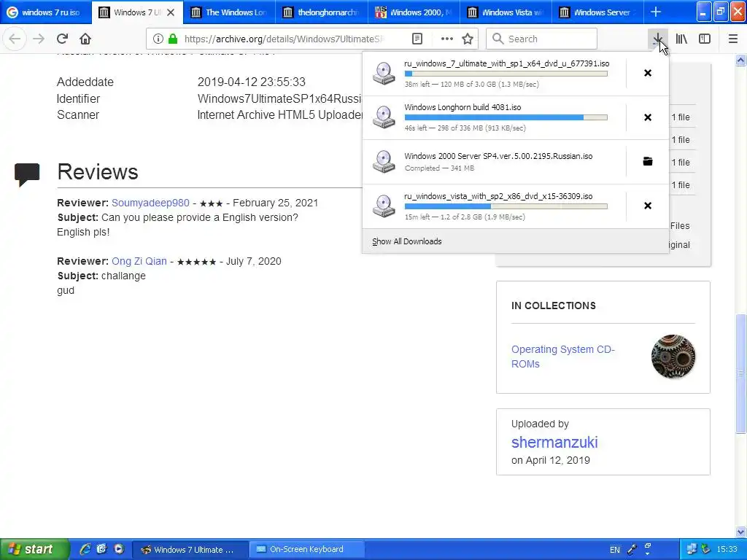Click the disc icon of Windows 2000 Server download

(x=384, y=161)
